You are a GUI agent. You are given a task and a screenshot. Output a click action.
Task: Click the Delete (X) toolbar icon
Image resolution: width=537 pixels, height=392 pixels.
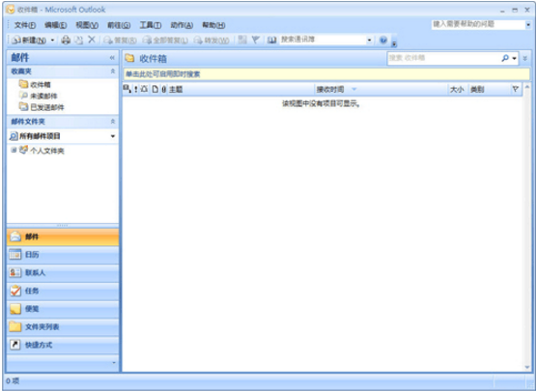92,40
